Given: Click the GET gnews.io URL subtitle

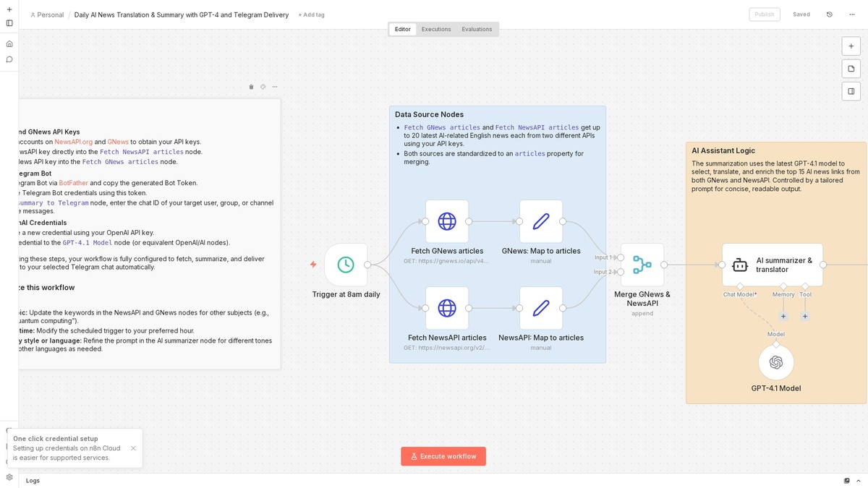Looking at the screenshot, I should (447, 261).
